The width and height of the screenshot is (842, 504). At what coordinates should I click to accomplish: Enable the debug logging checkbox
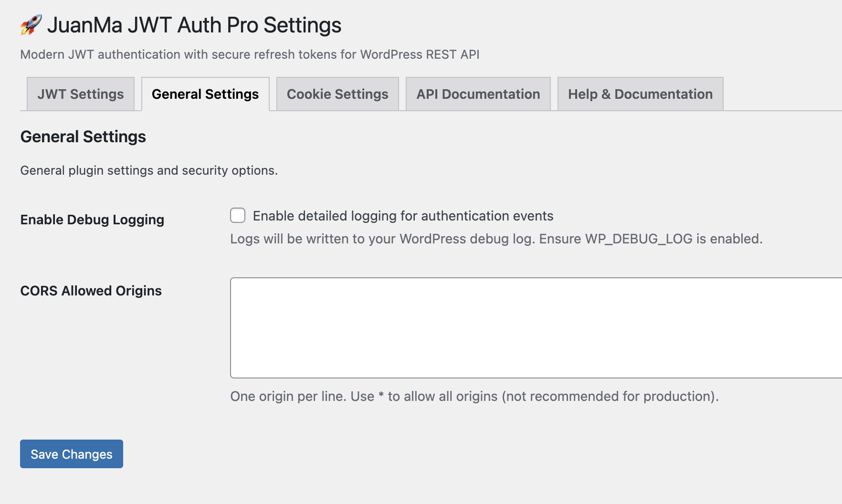(238, 215)
